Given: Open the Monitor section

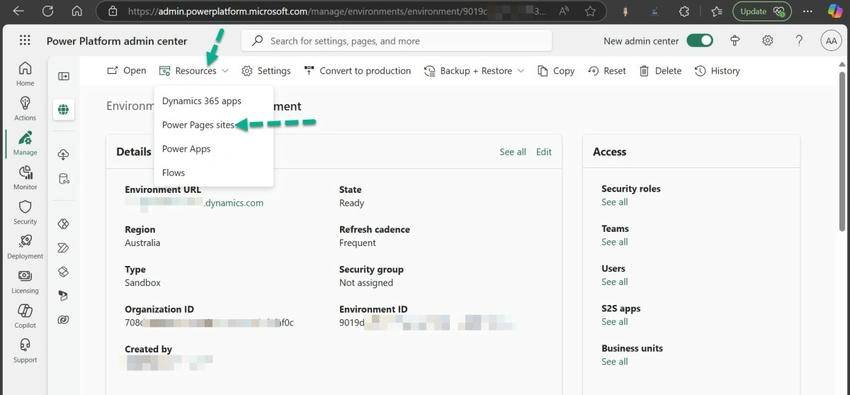Looking at the screenshot, I should pos(25,178).
